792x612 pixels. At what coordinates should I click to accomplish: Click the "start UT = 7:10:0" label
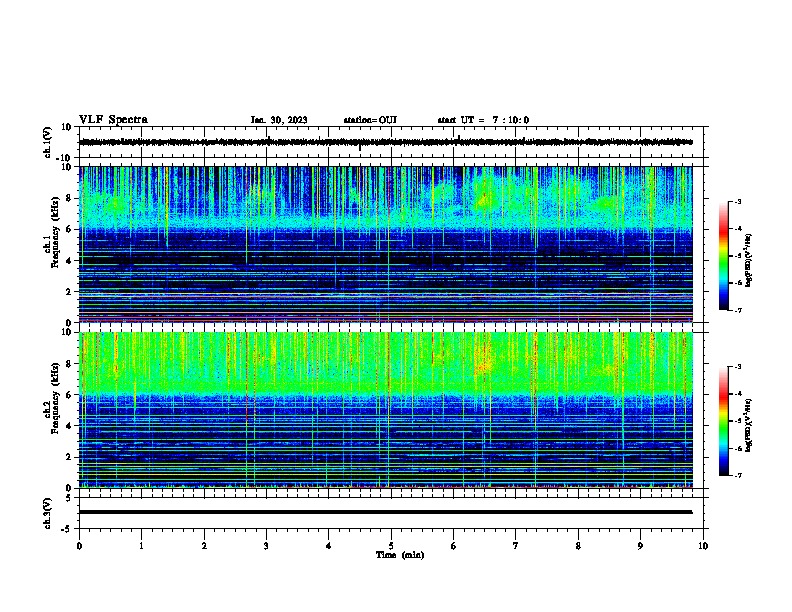[483, 120]
